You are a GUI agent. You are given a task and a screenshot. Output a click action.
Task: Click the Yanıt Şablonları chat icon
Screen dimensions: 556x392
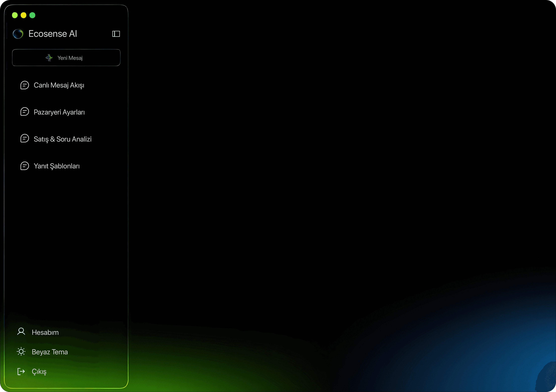[x=24, y=166]
